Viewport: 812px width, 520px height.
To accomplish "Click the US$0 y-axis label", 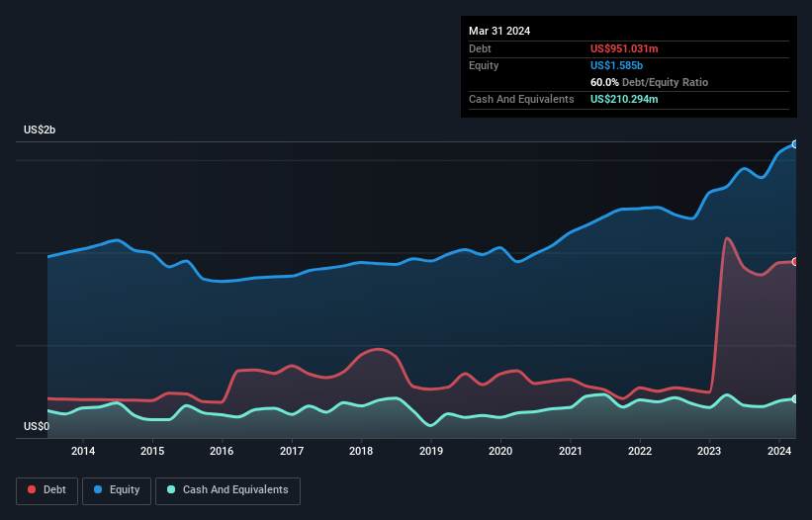I will (x=37, y=426).
